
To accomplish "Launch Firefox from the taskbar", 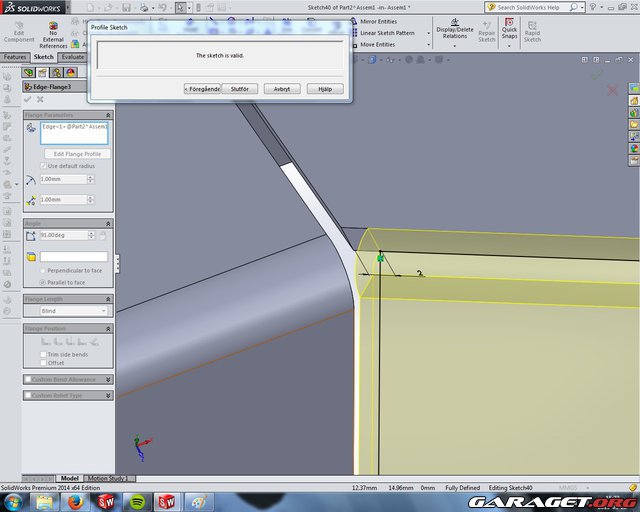I will tap(76, 501).
